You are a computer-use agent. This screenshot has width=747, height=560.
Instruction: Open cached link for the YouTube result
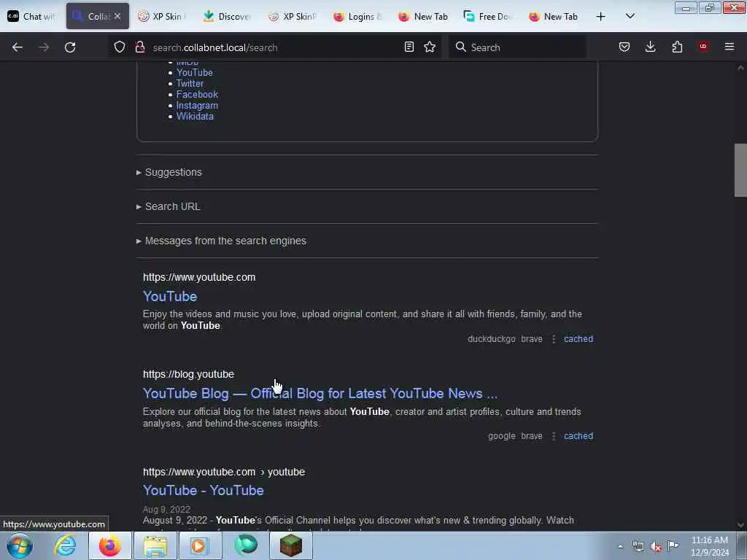[578, 339]
